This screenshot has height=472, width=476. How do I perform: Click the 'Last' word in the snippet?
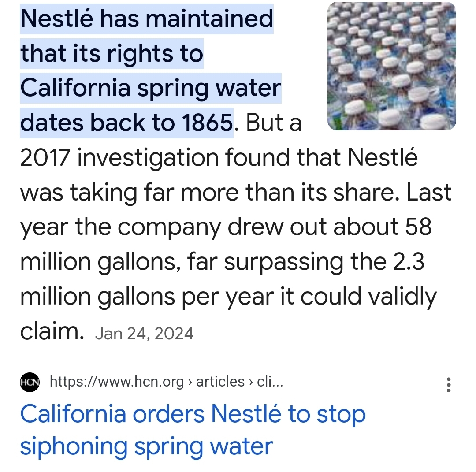tap(429, 193)
